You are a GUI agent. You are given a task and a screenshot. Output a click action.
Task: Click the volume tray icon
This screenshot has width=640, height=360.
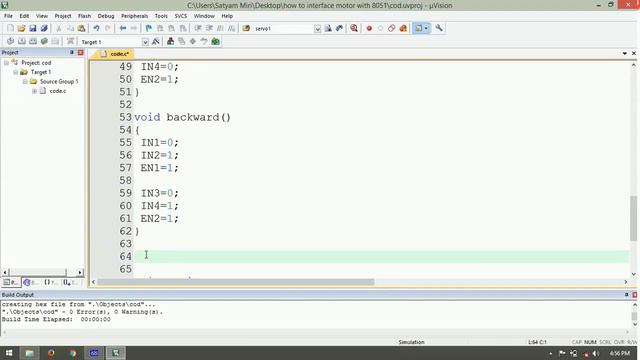coord(596,353)
